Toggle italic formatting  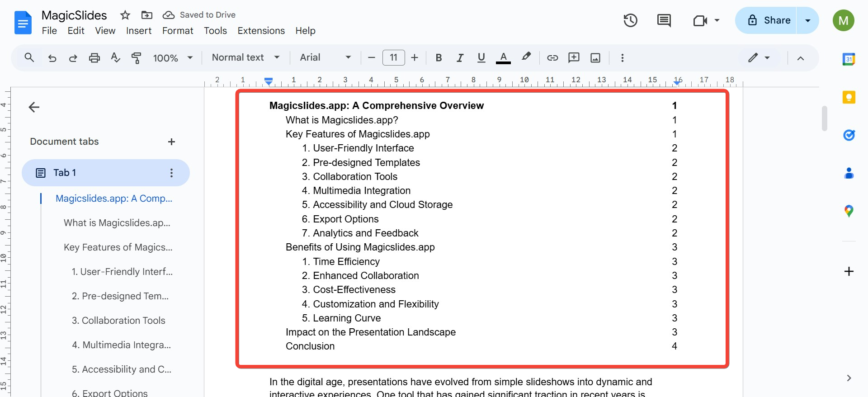(460, 58)
